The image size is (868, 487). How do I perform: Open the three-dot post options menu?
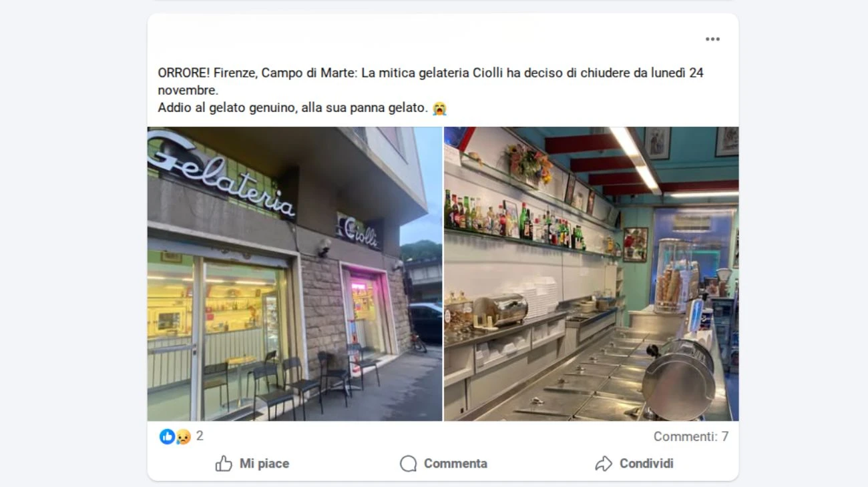[x=712, y=39]
